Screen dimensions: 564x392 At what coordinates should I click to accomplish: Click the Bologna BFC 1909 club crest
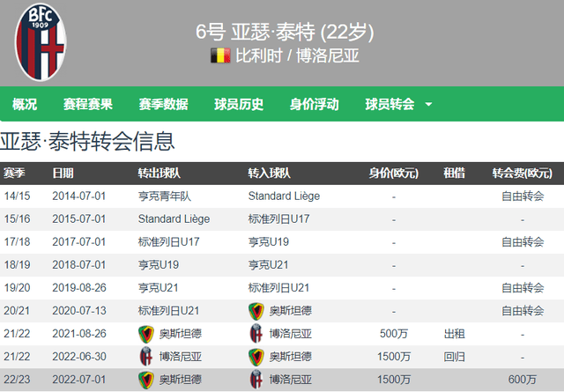(41, 42)
